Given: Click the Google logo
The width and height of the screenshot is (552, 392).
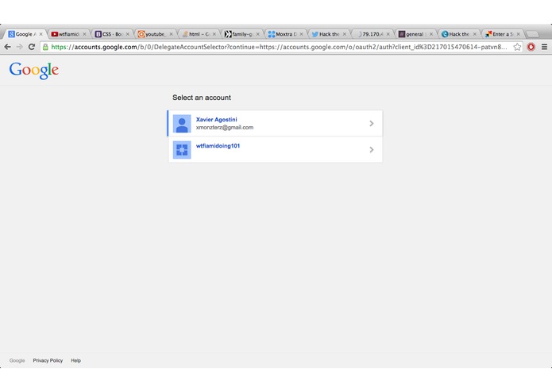Looking at the screenshot, I should (x=34, y=71).
